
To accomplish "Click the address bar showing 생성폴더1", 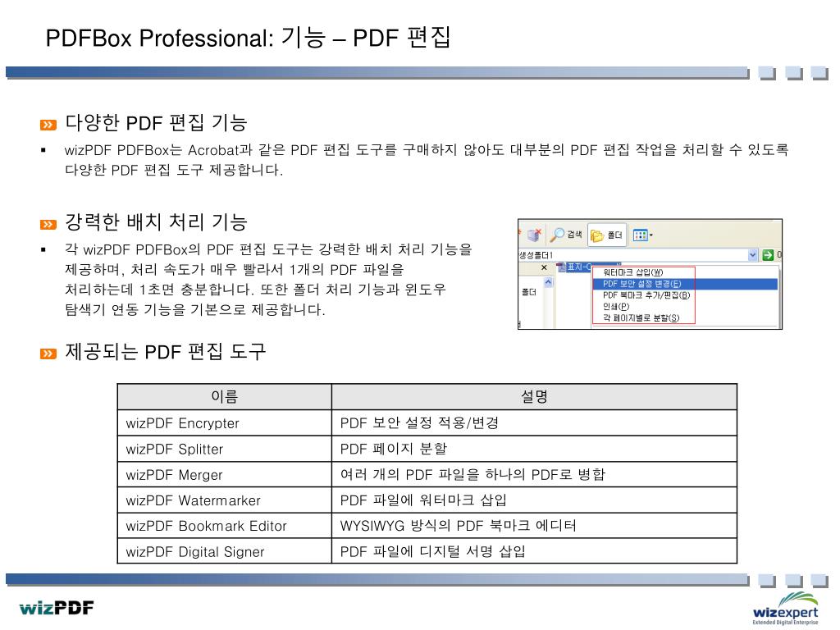I will [x=632, y=255].
